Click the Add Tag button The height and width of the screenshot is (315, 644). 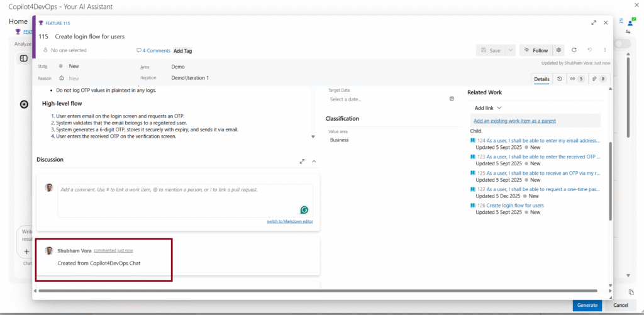[183, 51]
